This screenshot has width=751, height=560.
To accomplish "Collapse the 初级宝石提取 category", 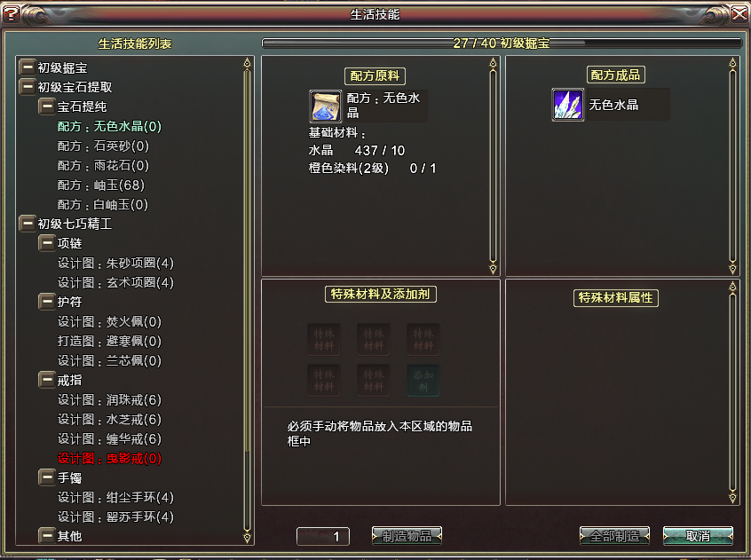I will pyautogui.click(x=28, y=87).
